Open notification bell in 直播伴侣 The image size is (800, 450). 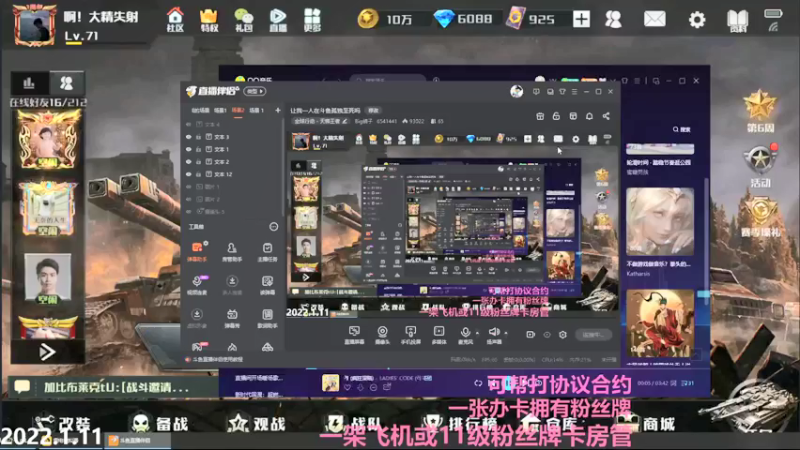point(589,116)
